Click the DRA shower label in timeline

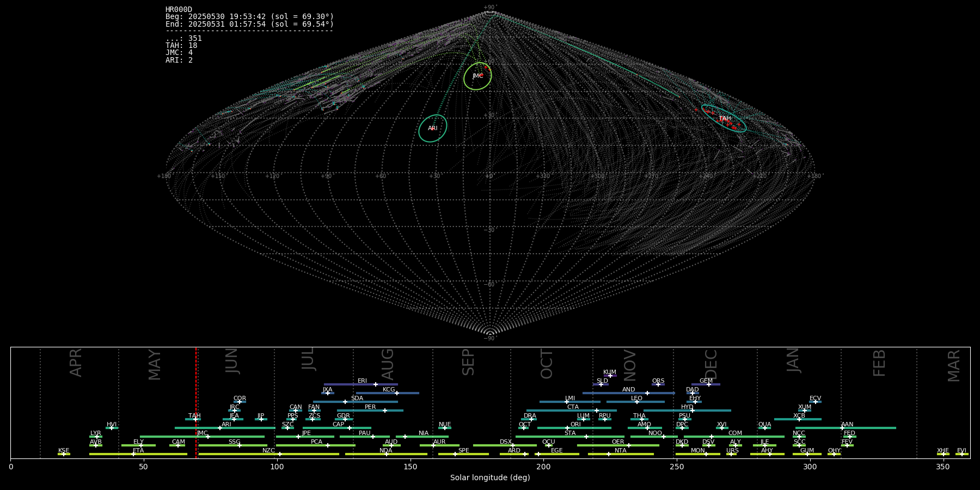530,416
